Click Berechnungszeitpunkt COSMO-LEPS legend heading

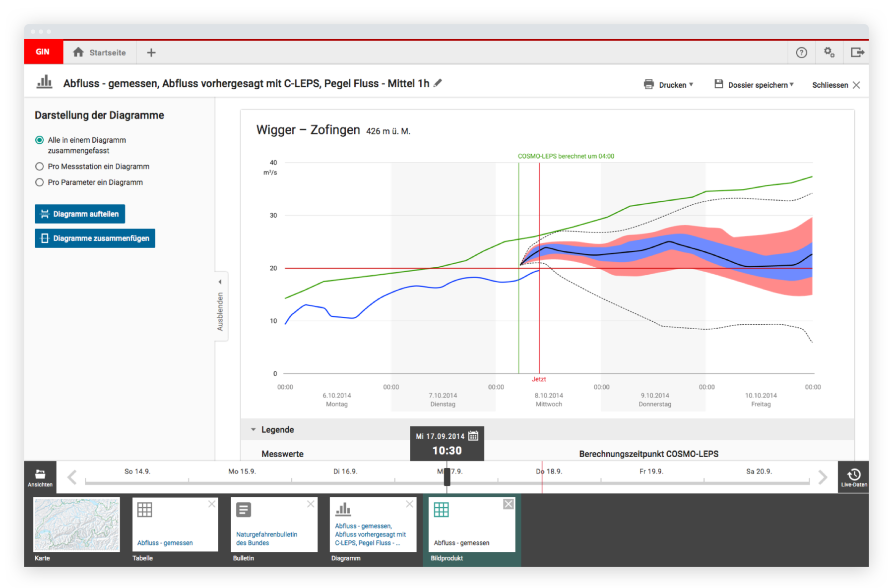pyautogui.click(x=648, y=454)
